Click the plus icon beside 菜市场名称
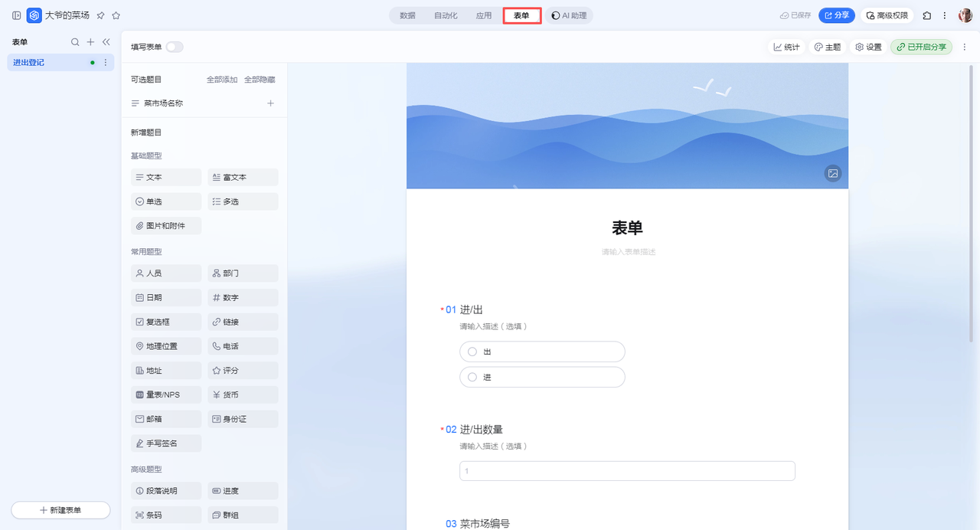Screen dimensions: 980x530 pyautogui.click(x=270, y=103)
